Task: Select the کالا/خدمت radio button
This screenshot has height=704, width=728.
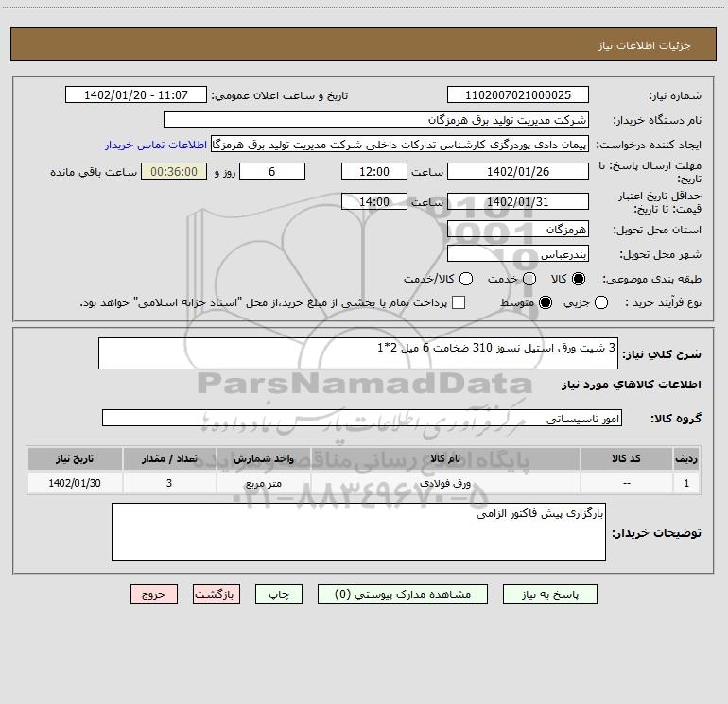Action: pos(466,279)
